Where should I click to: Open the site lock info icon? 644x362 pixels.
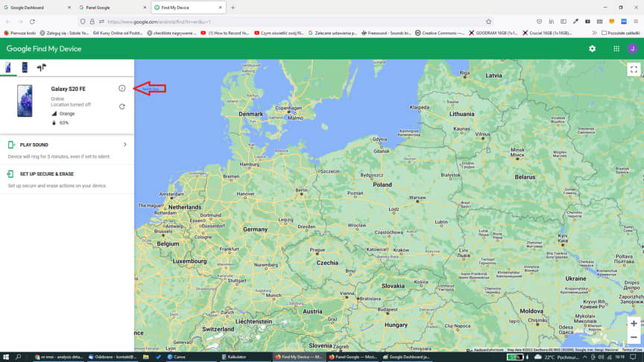(92, 22)
